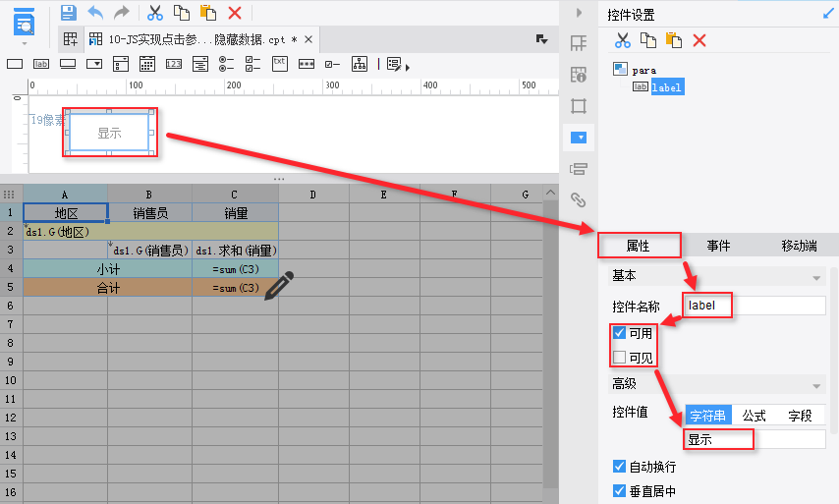Click the 控件值 text field showing 显示
Viewport: 839px width, 504px height.
point(755,440)
